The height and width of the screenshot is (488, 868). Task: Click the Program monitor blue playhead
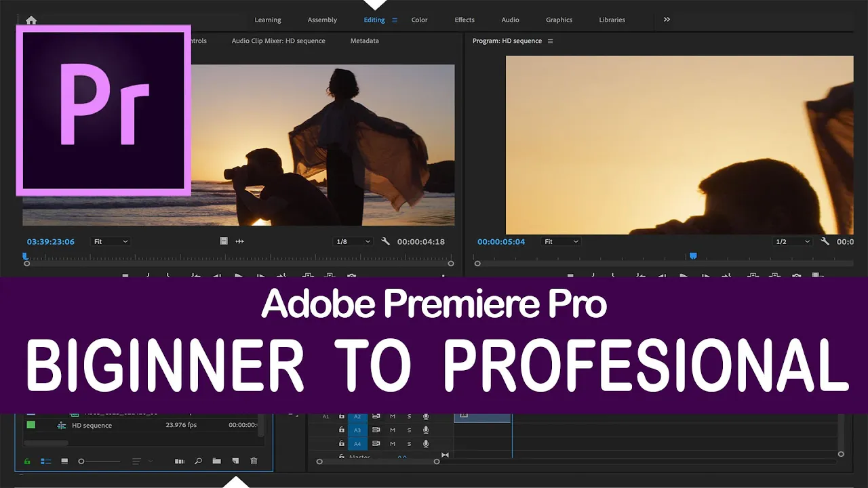coord(693,256)
